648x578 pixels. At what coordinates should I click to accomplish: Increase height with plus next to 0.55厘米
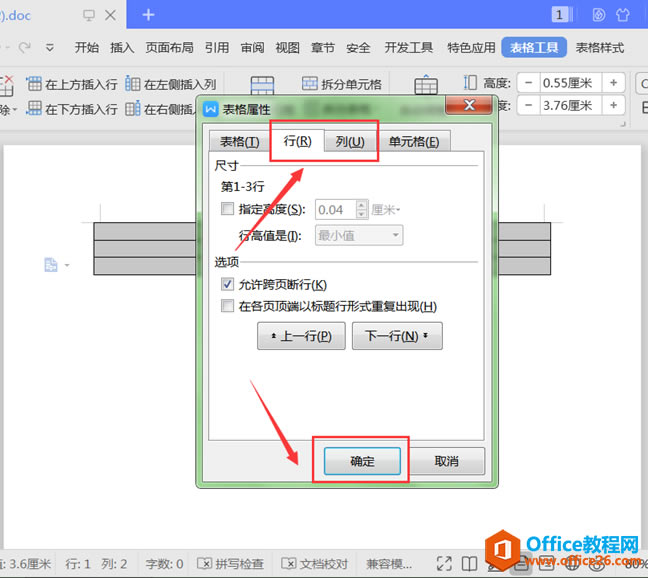pos(613,83)
